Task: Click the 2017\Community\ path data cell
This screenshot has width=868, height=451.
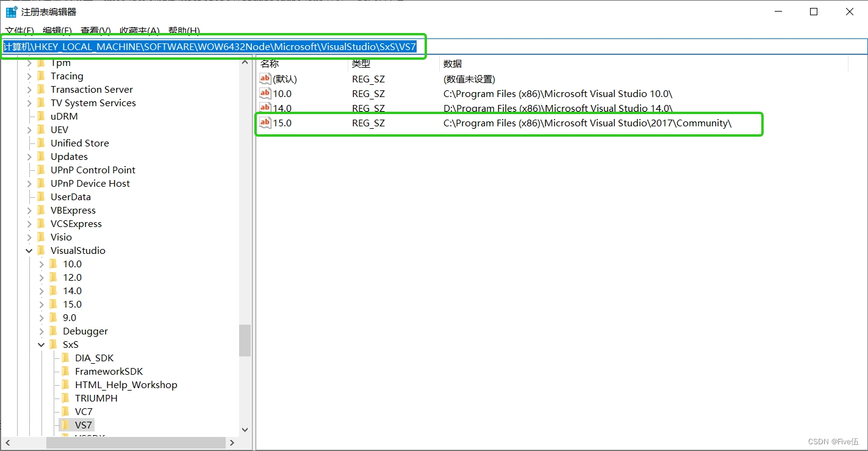Action: pos(587,123)
